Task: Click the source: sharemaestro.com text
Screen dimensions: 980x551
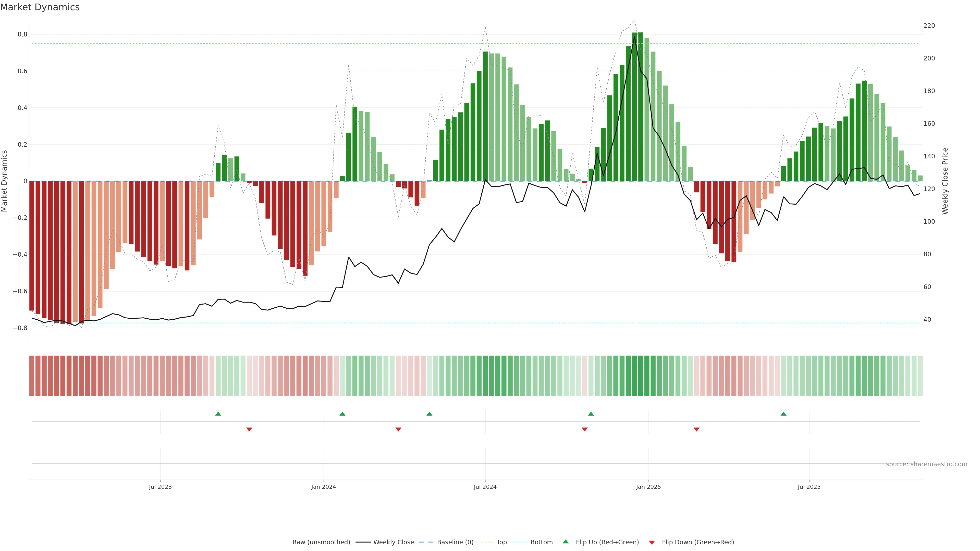Action: pyautogui.click(x=926, y=464)
